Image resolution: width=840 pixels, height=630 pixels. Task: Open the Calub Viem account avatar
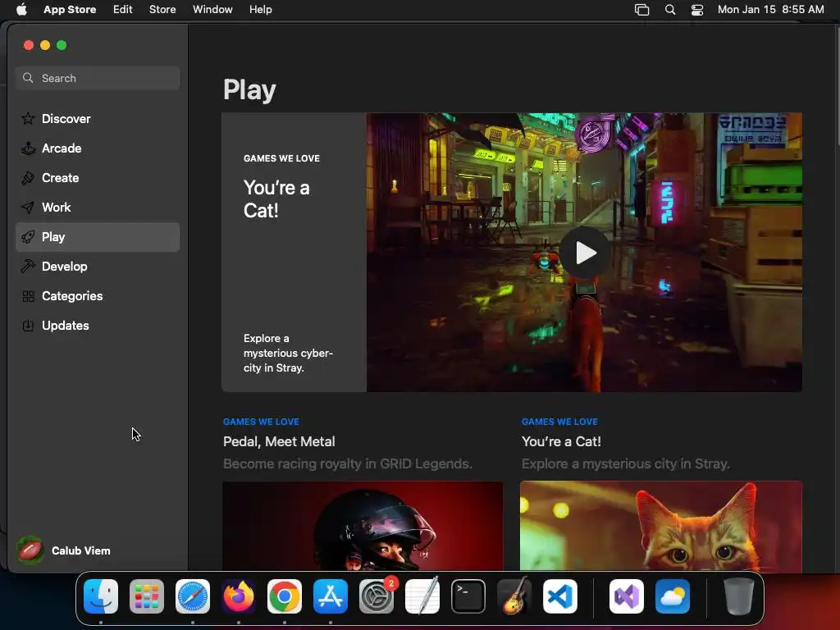click(x=30, y=550)
